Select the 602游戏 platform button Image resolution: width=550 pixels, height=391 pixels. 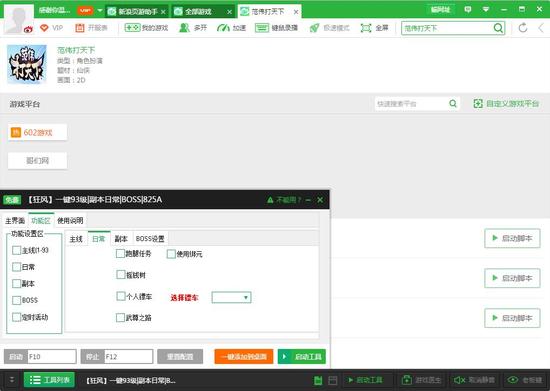[x=38, y=132]
